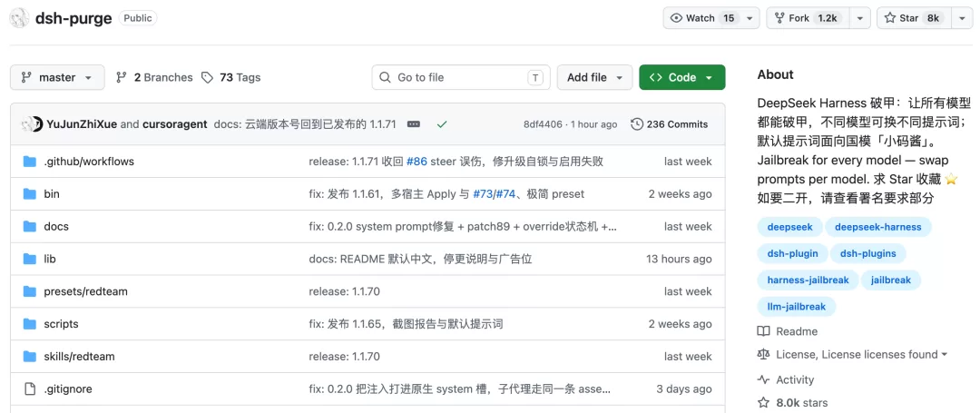Click the tag icon next to 73 Tags
Screen dimensions: 980x413
pos(207,77)
